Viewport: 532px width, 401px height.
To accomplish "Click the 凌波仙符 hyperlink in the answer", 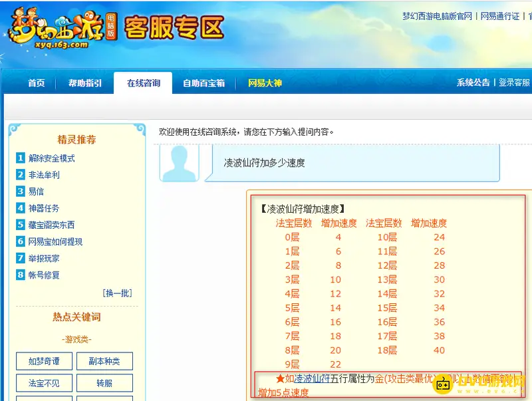I will (312, 378).
